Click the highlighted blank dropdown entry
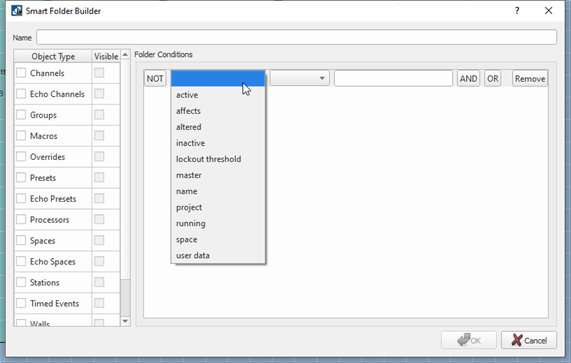Screen dimensions: 571x363 pyautogui.click(x=218, y=78)
